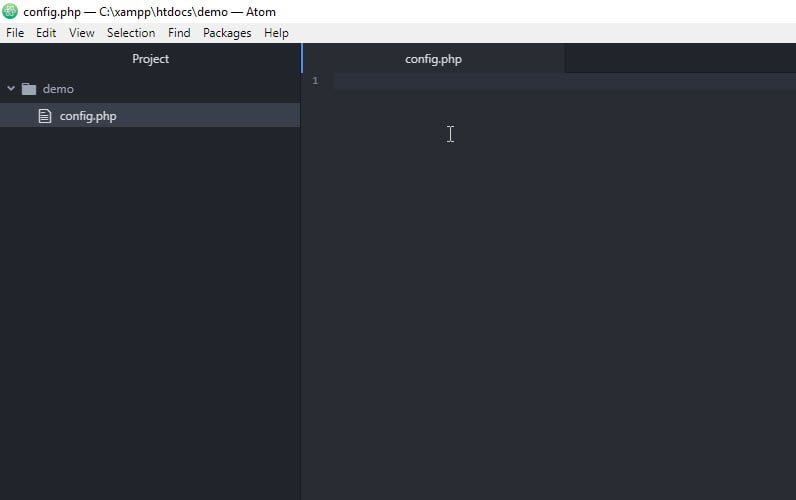Collapse the demo folder chevron arrow

tap(11, 89)
